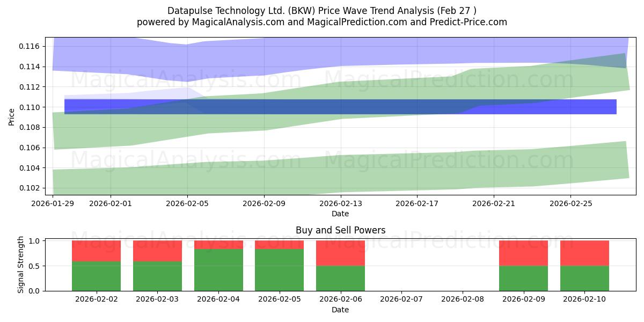The height and width of the screenshot is (322, 644).
Task: Click the 'Price' y-axis label
Action: pyautogui.click(x=11, y=116)
